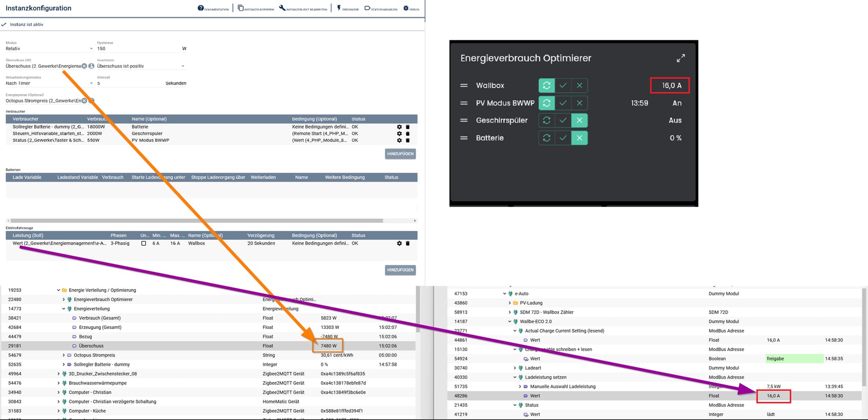
Task: Click scroll-right arrow of Batterien scrollbar
Action: coord(415,221)
